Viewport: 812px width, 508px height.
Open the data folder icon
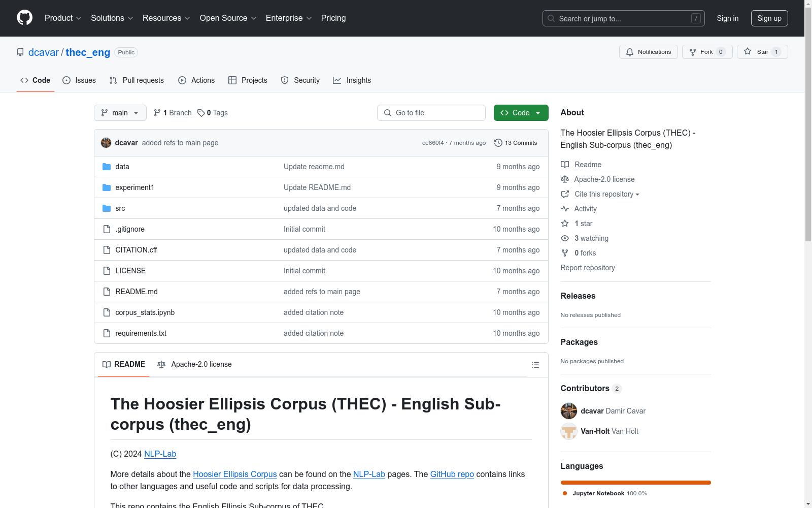[x=107, y=167]
